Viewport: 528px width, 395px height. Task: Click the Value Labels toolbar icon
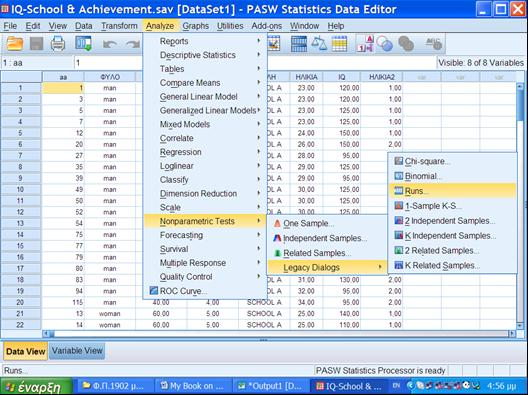coord(365,44)
